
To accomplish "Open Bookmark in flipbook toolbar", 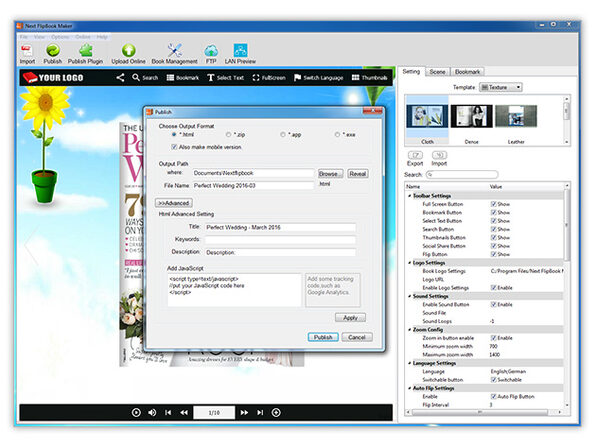I will coord(183,78).
